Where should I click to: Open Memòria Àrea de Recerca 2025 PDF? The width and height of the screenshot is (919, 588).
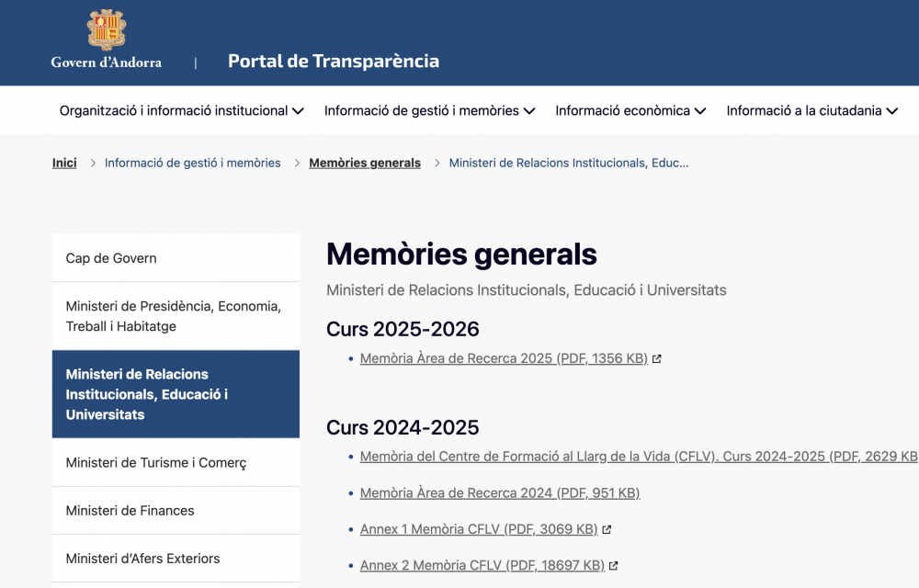(x=504, y=358)
